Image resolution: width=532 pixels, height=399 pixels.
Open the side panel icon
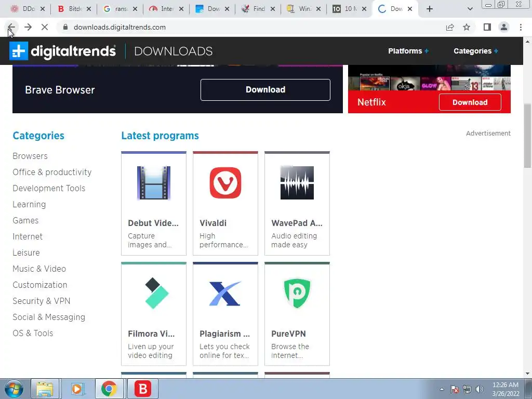[487, 27]
